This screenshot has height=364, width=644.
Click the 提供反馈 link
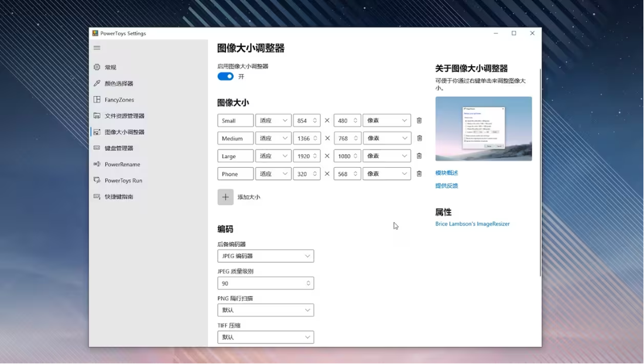tap(447, 185)
